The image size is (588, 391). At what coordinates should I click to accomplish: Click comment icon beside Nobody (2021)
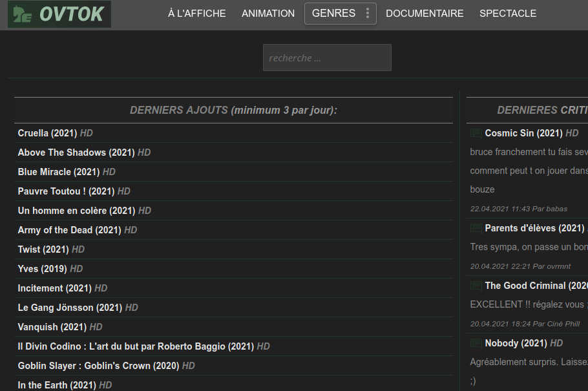tap(476, 343)
